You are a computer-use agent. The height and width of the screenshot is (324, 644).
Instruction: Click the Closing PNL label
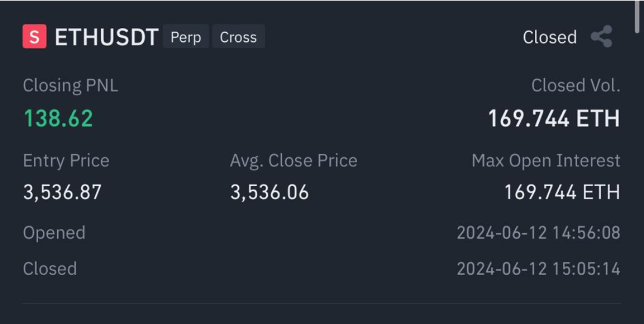70,85
